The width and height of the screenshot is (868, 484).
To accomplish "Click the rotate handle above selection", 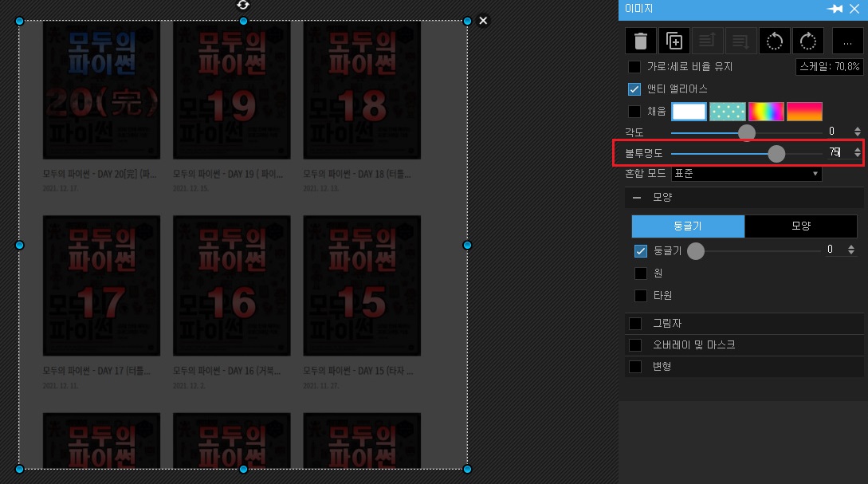I will click(243, 5).
